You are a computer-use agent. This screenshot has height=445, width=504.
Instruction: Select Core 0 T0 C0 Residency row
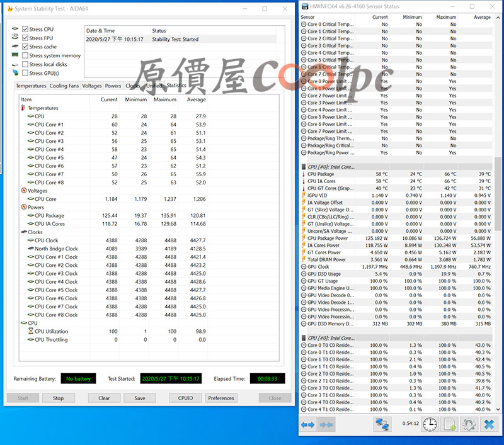point(396,345)
